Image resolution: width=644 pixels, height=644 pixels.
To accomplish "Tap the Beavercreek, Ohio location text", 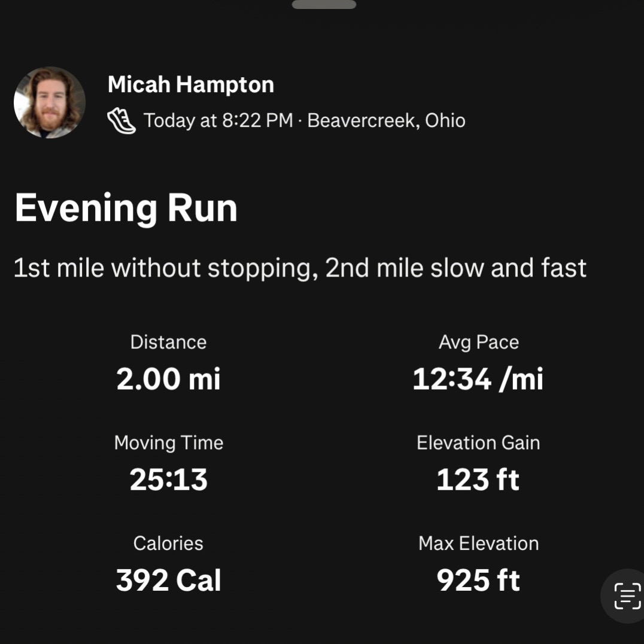I will point(386,120).
